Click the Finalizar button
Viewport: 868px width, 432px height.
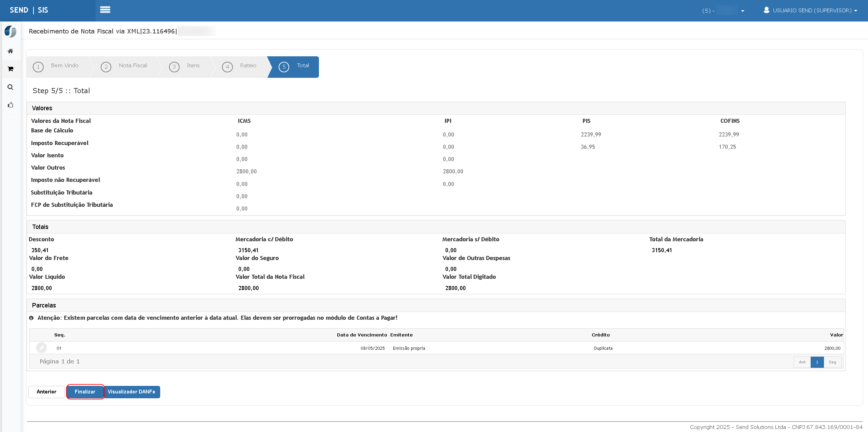click(x=85, y=392)
